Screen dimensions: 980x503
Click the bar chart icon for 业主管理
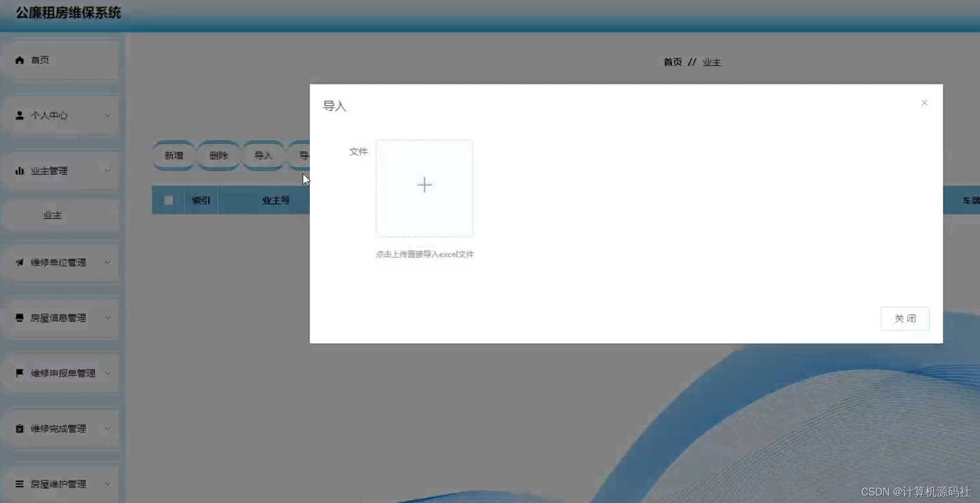tap(19, 171)
